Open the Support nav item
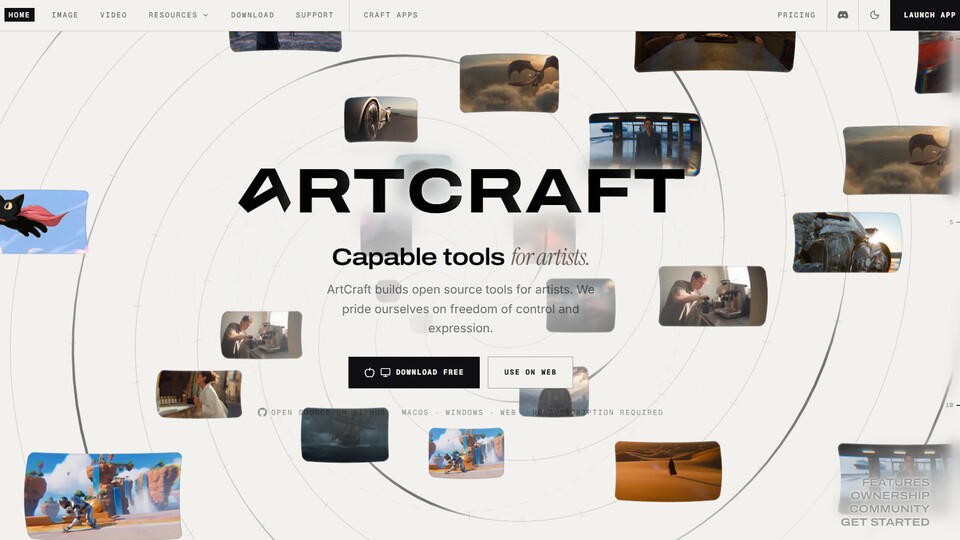 [315, 15]
